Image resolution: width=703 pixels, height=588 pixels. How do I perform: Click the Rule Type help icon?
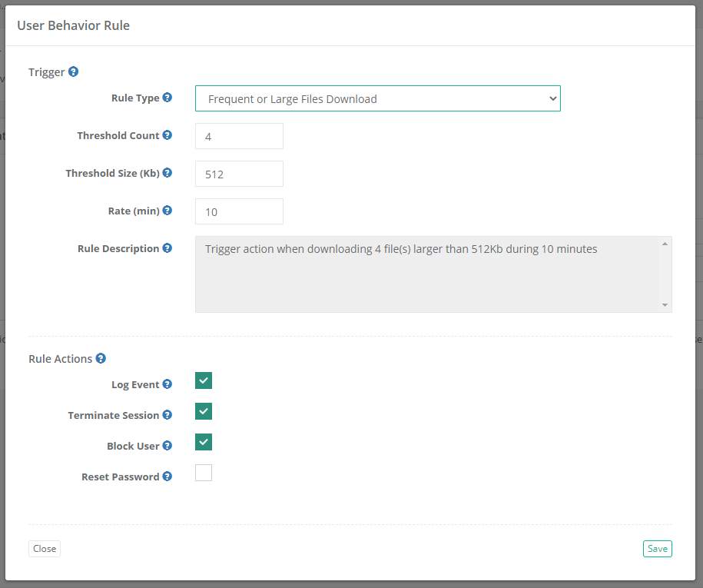click(167, 98)
